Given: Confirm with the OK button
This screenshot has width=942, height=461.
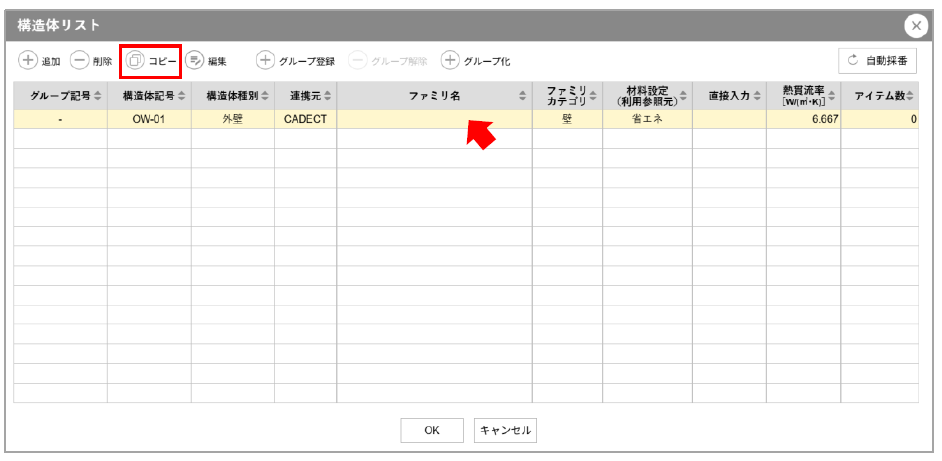Looking at the screenshot, I should (431, 430).
